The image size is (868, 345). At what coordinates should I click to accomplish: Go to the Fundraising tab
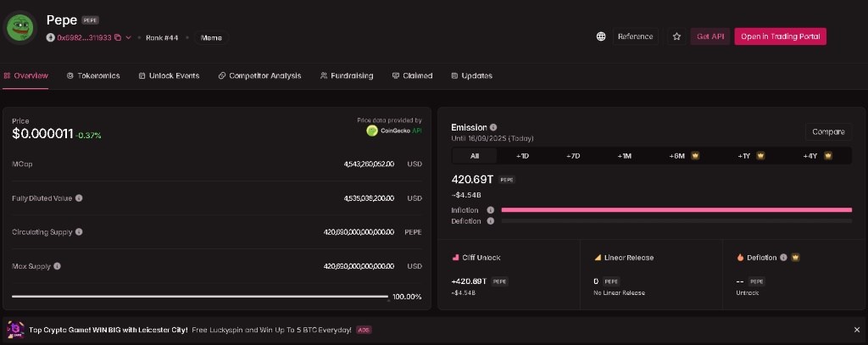(347, 75)
